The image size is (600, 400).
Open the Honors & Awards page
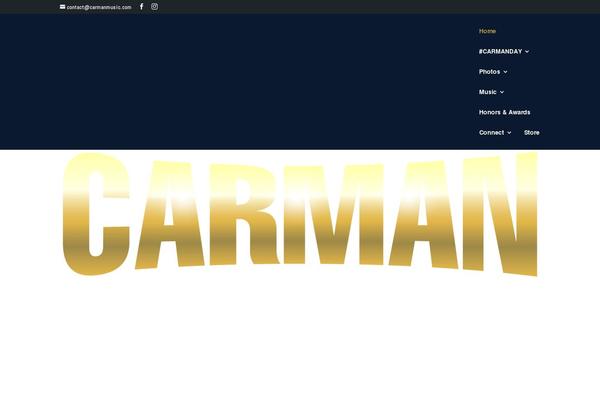[x=504, y=112]
